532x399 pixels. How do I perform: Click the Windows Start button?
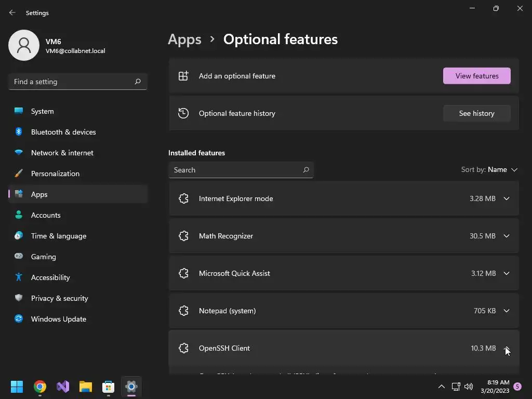coord(17,387)
